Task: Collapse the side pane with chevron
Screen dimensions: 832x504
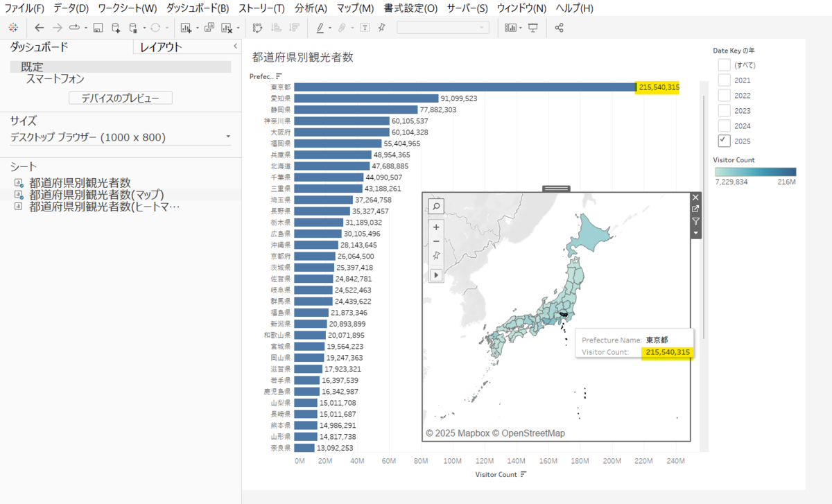Action: 235,46
